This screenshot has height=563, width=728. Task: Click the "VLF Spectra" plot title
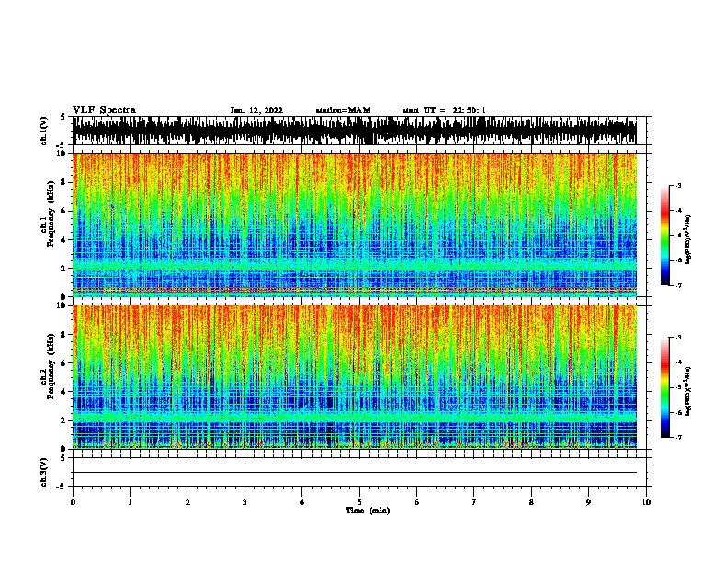coord(104,109)
